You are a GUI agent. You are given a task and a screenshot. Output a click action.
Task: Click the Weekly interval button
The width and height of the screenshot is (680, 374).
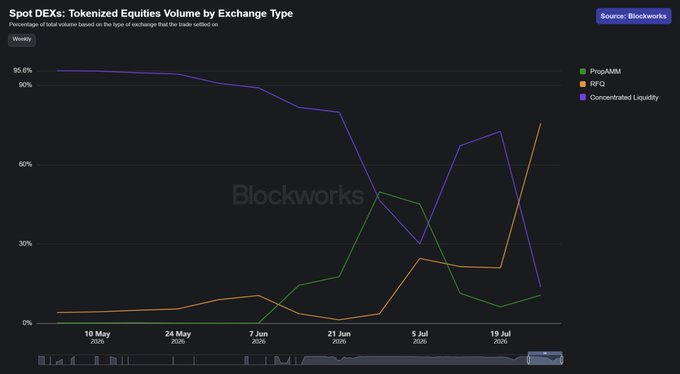[22, 40]
